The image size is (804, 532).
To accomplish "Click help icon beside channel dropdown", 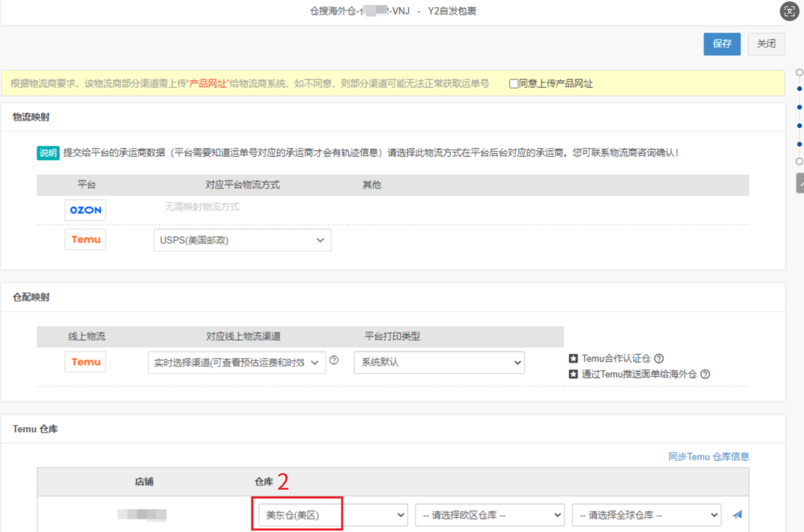I will click(334, 361).
